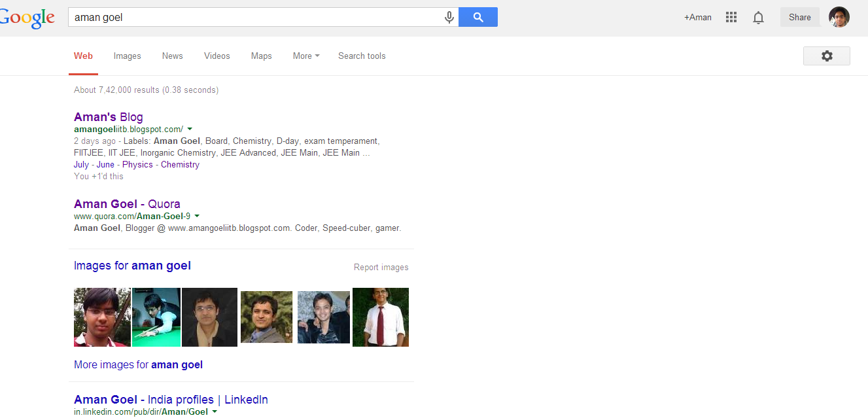
Task: Click the +Aman profile link
Action: (698, 18)
